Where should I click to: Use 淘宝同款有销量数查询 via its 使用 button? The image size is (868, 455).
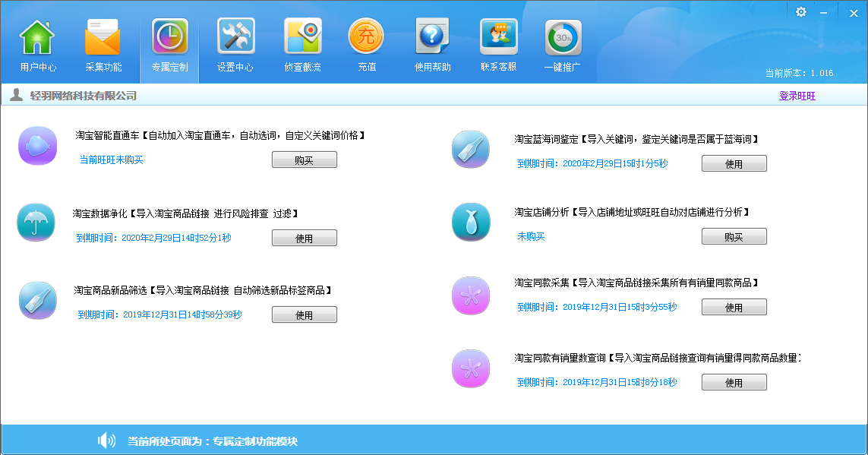[x=734, y=383]
